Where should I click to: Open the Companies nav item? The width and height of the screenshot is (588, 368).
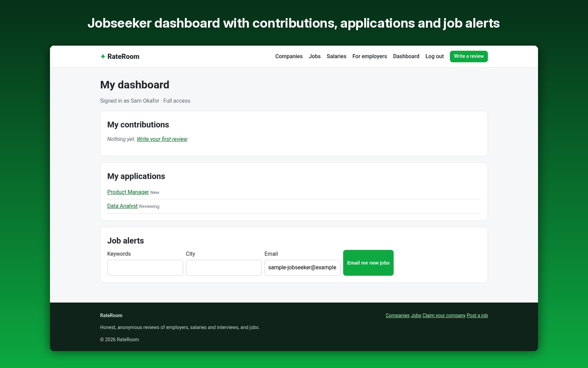click(289, 56)
